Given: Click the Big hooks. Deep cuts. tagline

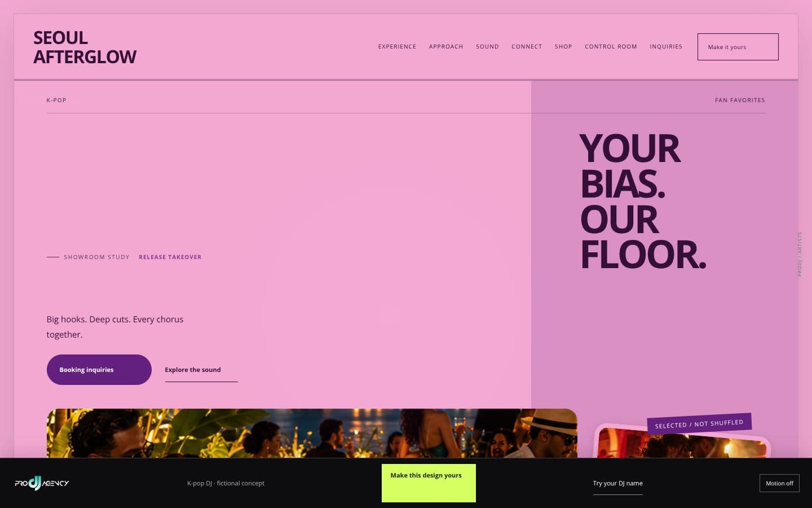Looking at the screenshot, I should coord(115,327).
